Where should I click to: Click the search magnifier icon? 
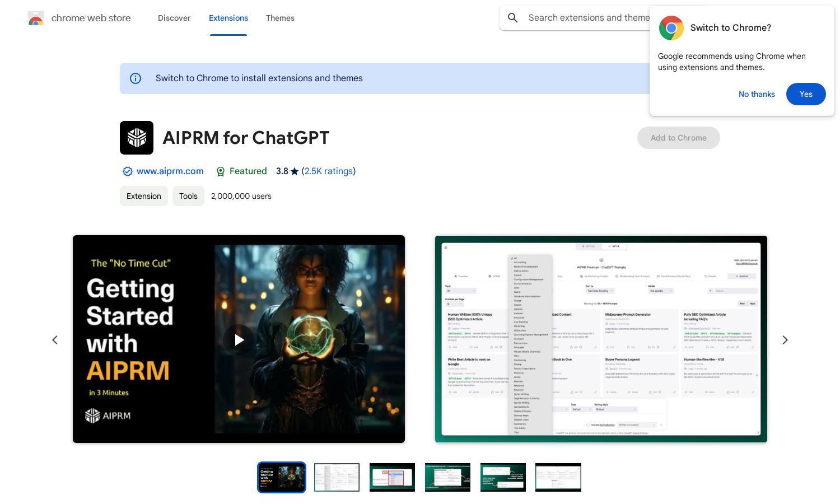point(512,18)
